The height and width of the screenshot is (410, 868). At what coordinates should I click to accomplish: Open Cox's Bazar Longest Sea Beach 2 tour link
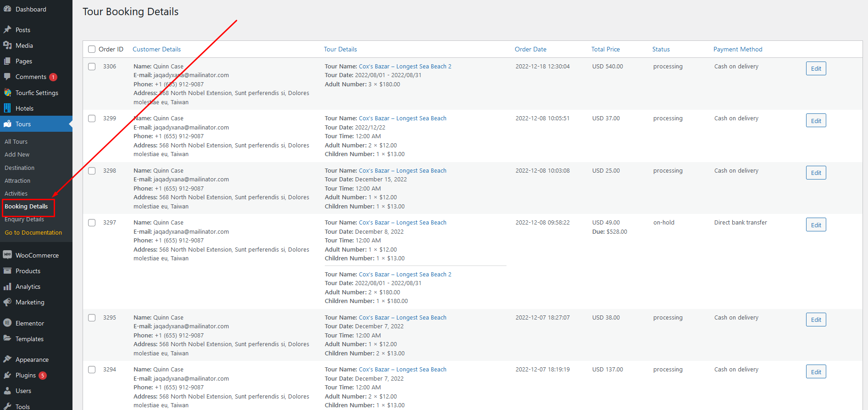tap(405, 67)
